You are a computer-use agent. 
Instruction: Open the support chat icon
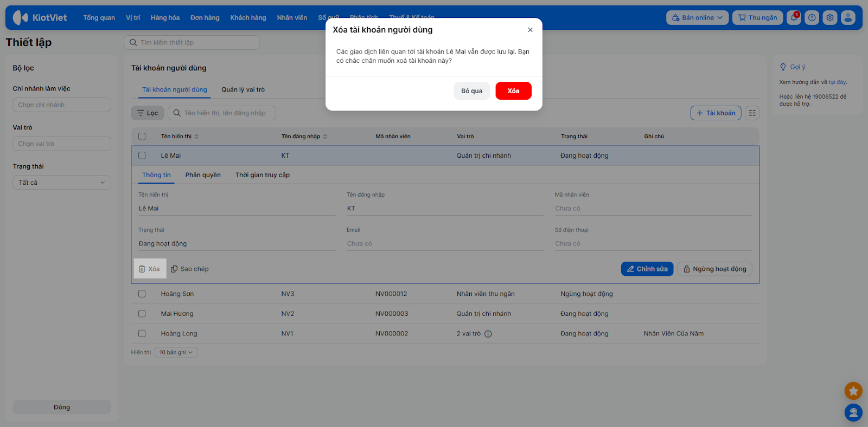pyautogui.click(x=853, y=413)
